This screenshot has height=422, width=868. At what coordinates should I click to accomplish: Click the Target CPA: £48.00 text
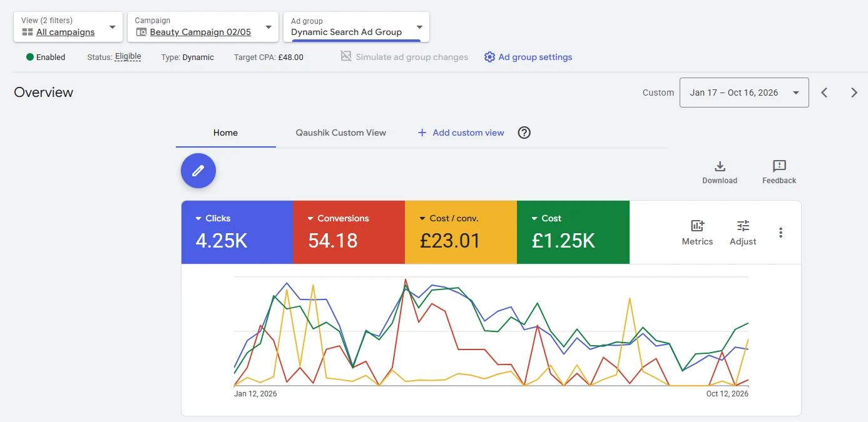[x=268, y=57]
